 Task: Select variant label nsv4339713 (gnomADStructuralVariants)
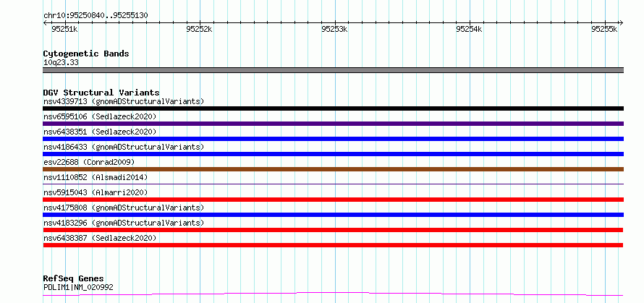(x=124, y=101)
